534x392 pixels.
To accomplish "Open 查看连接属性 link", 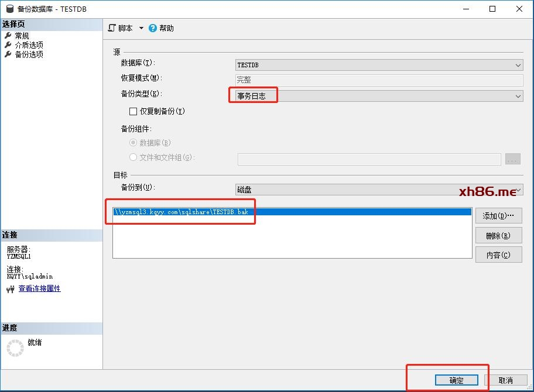I will [39, 288].
